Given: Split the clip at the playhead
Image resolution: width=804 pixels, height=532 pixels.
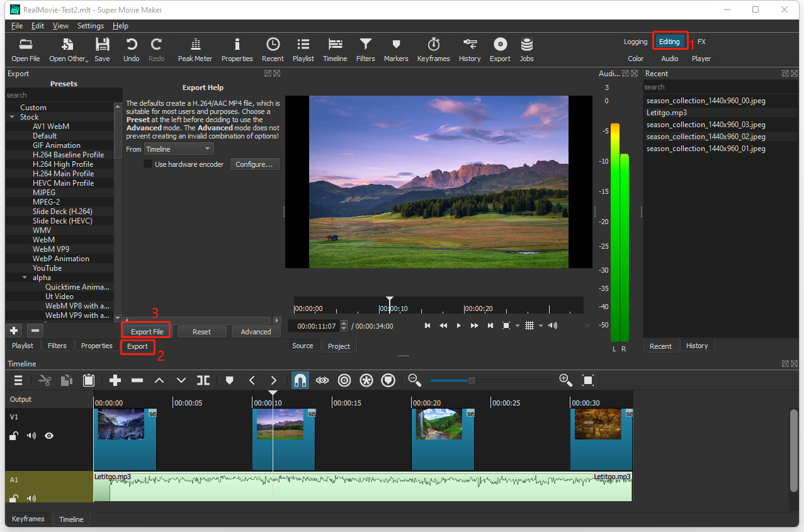Looking at the screenshot, I should tap(203, 380).
